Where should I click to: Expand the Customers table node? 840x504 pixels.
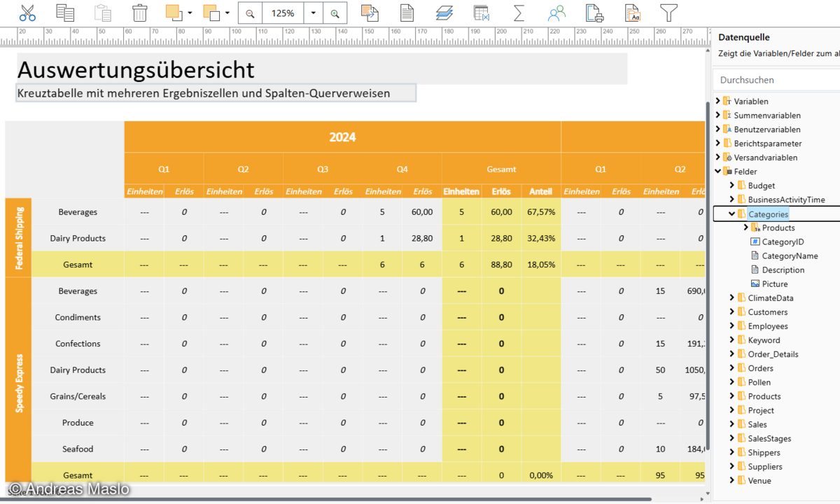point(731,312)
